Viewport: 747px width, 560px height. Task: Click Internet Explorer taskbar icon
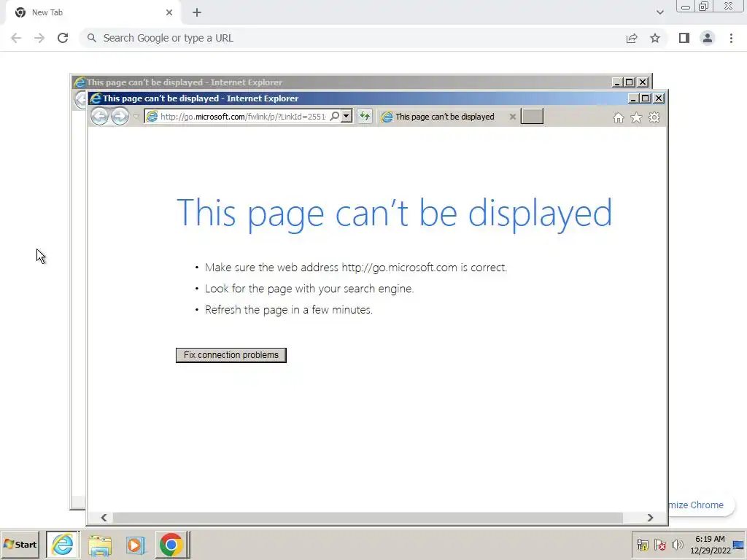[63, 544]
